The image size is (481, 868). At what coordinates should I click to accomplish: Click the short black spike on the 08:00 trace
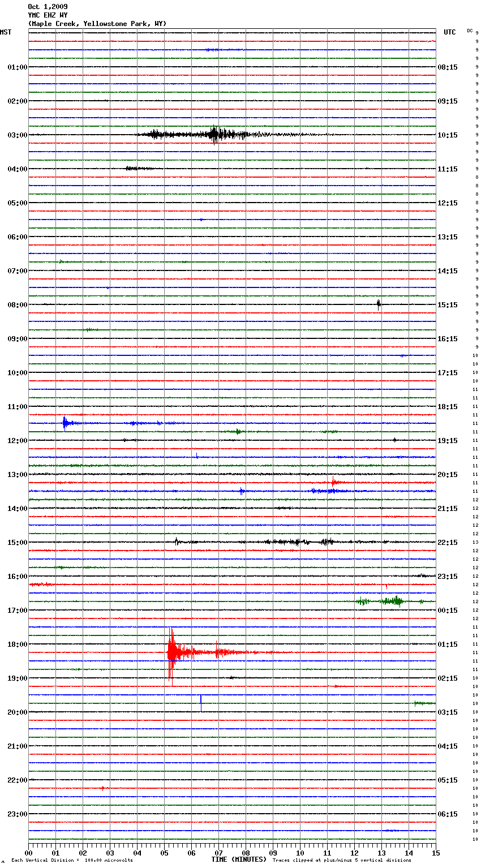pyautogui.click(x=379, y=304)
